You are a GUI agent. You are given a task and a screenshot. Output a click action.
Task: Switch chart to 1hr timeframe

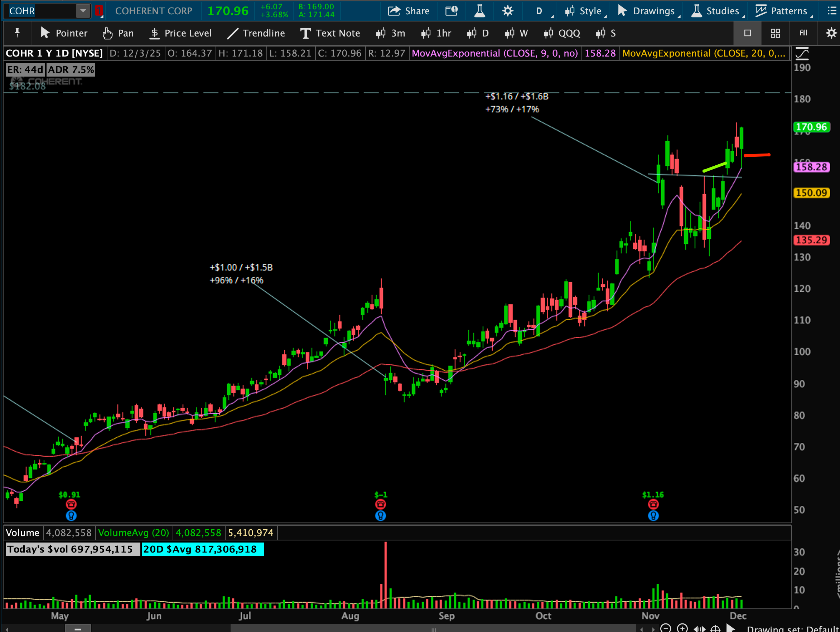tap(436, 33)
